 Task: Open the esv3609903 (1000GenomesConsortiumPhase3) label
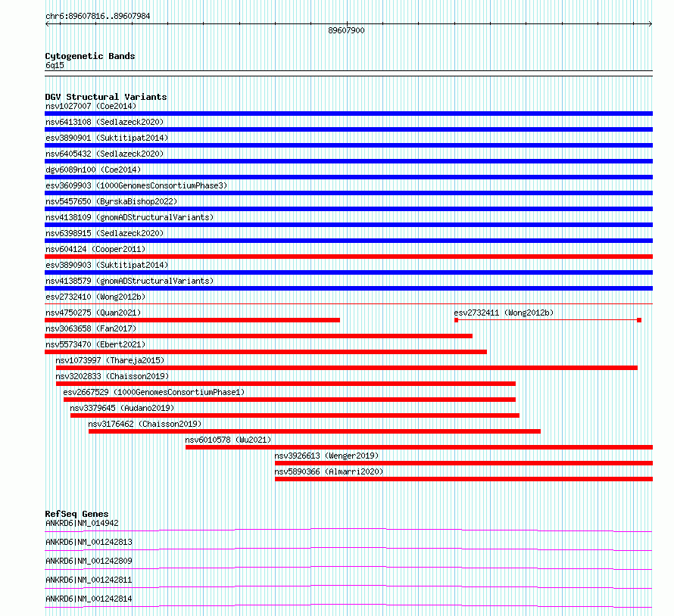136,185
